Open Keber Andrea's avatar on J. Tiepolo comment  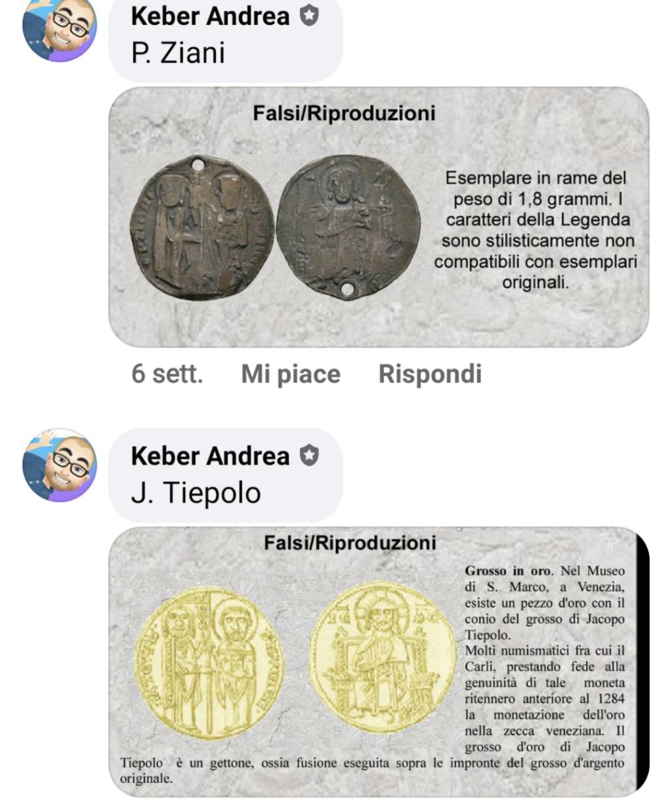pyautogui.click(x=60, y=465)
